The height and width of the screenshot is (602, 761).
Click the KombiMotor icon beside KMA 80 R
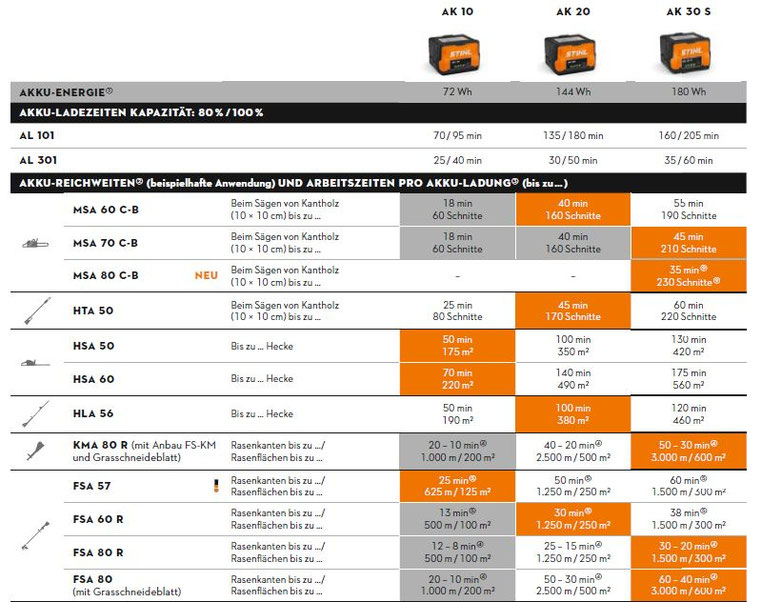36,451
